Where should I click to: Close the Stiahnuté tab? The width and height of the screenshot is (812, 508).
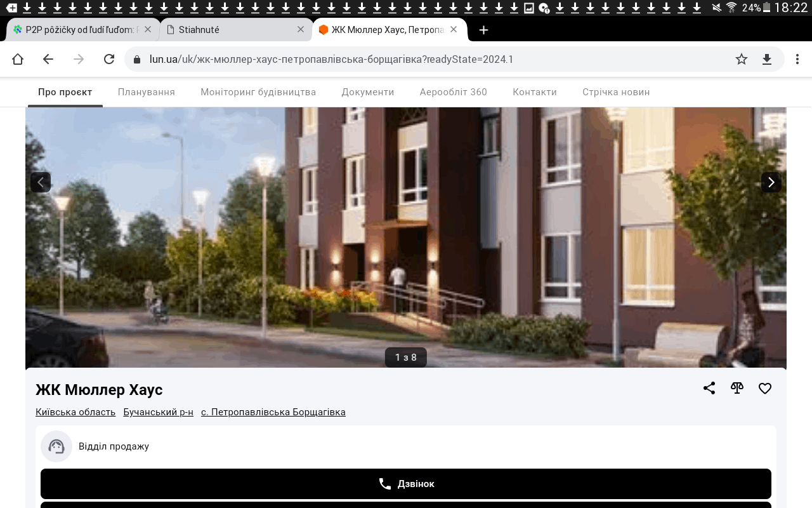point(301,30)
